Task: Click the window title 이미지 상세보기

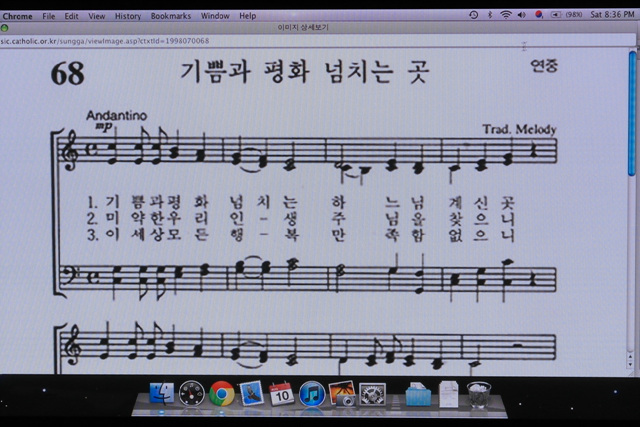Action: pos(303,27)
